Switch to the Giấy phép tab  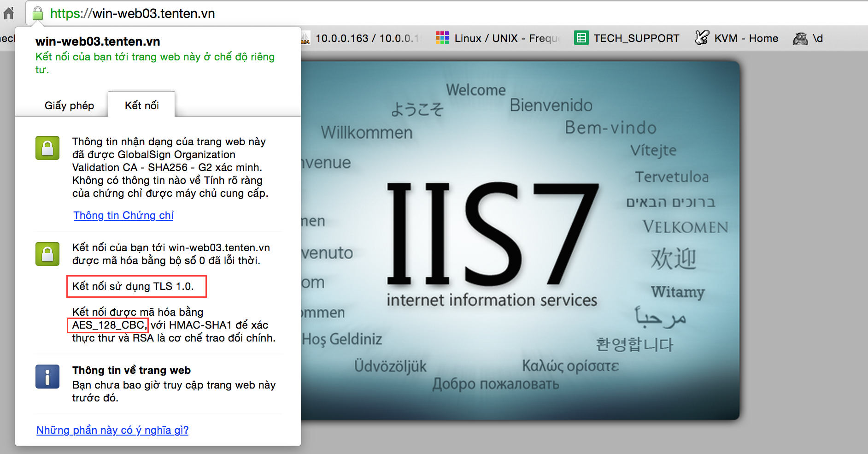[x=69, y=106]
